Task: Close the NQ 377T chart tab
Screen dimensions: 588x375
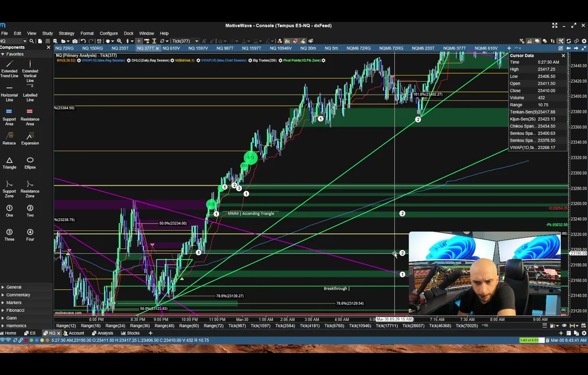Action: click(157, 48)
